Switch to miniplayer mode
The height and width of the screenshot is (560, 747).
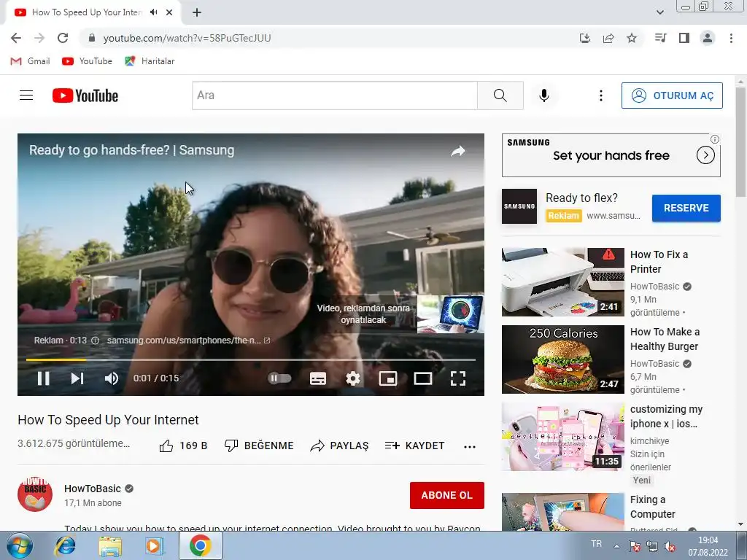388,378
